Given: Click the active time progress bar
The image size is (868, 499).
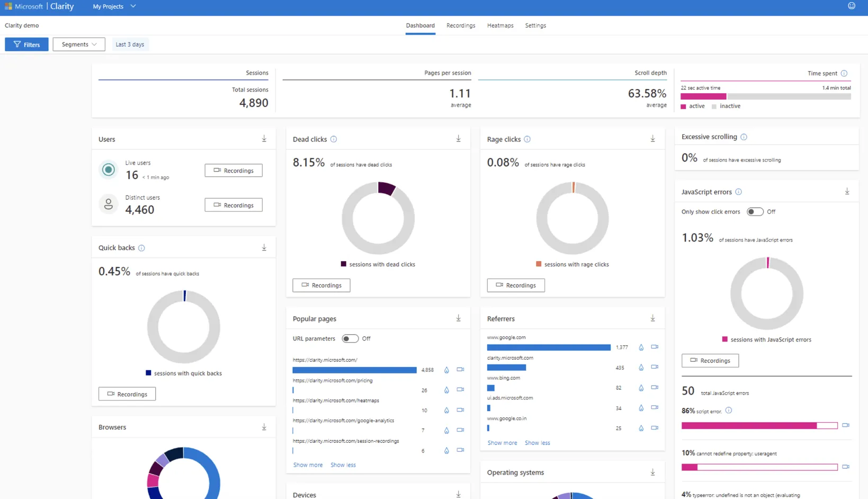Looking at the screenshot, I should [x=703, y=96].
